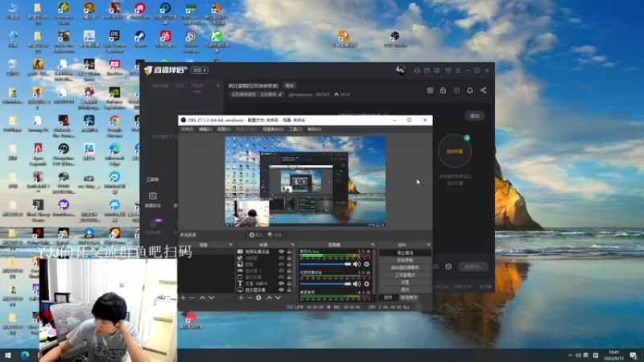644x362 pixels.
Task: Show hidden icons in the system tray
Action: coord(570,356)
